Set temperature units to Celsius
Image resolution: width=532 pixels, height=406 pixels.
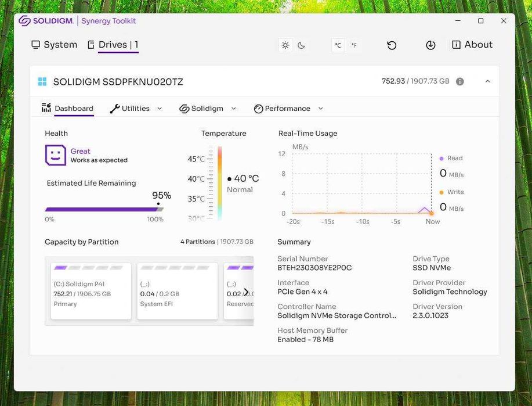coord(338,45)
